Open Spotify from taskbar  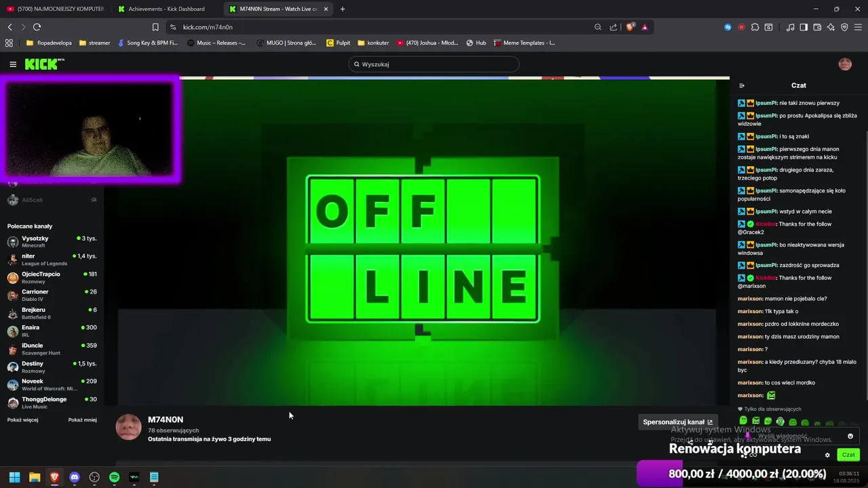coord(115,477)
